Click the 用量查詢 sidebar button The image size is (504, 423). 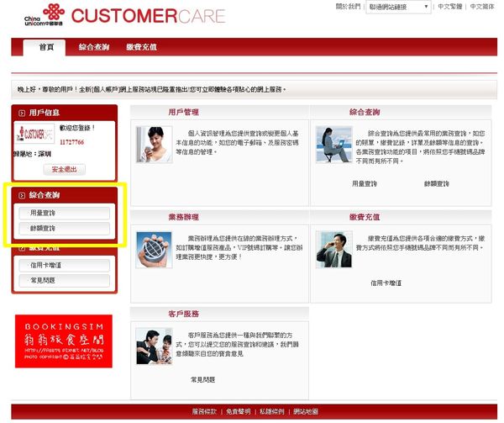coord(64,214)
